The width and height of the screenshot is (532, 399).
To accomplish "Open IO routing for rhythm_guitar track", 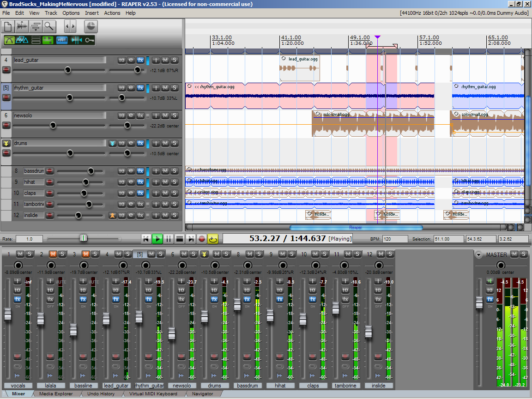I will [121, 88].
